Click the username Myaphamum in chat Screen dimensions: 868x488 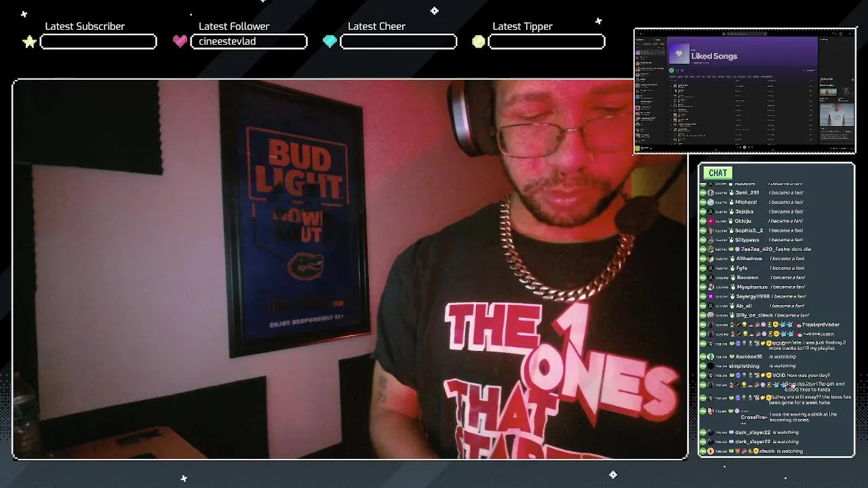tap(751, 287)
